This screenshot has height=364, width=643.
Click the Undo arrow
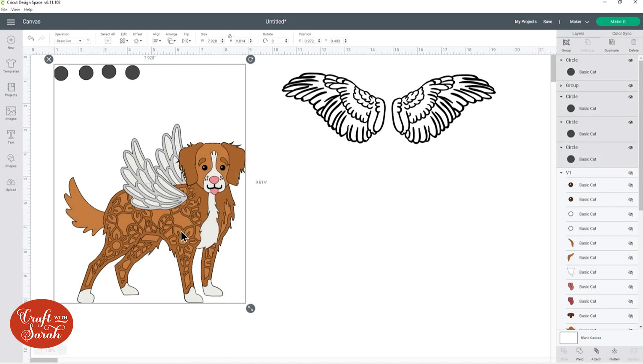tap(31, 39)
